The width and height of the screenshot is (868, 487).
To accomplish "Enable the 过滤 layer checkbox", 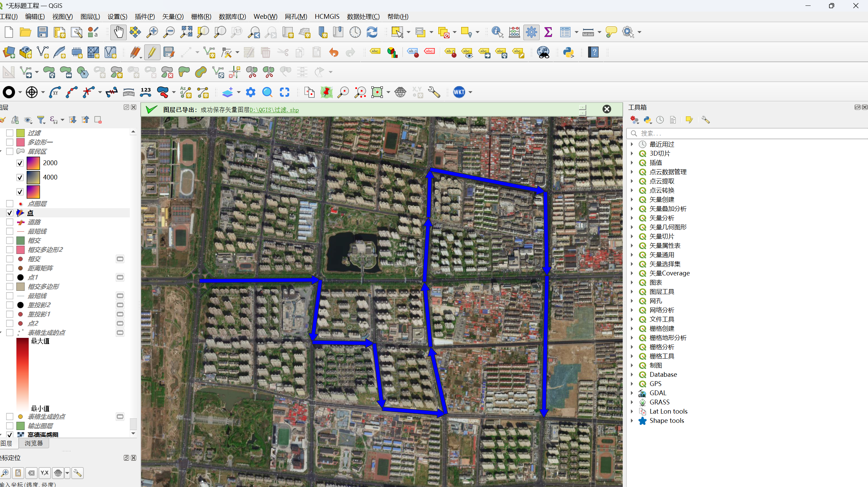I will pyautogui.click(x=10, y=133).
